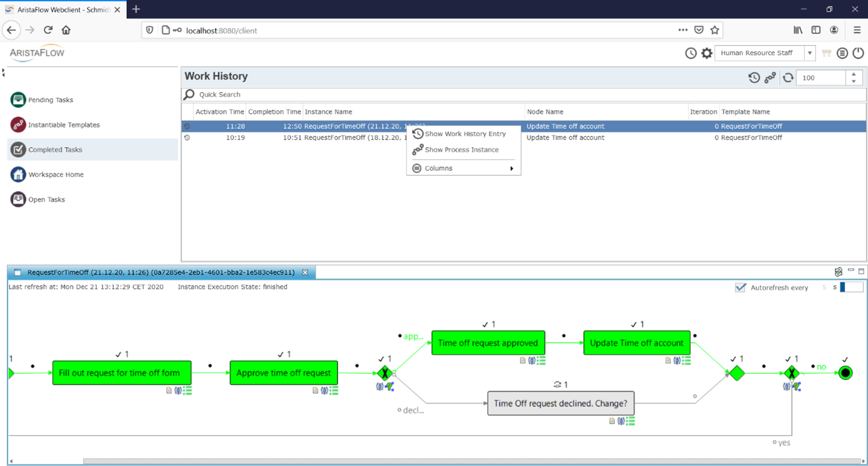Select the history row activated at 10:19

pyautogui.click(x=524, y=138)
